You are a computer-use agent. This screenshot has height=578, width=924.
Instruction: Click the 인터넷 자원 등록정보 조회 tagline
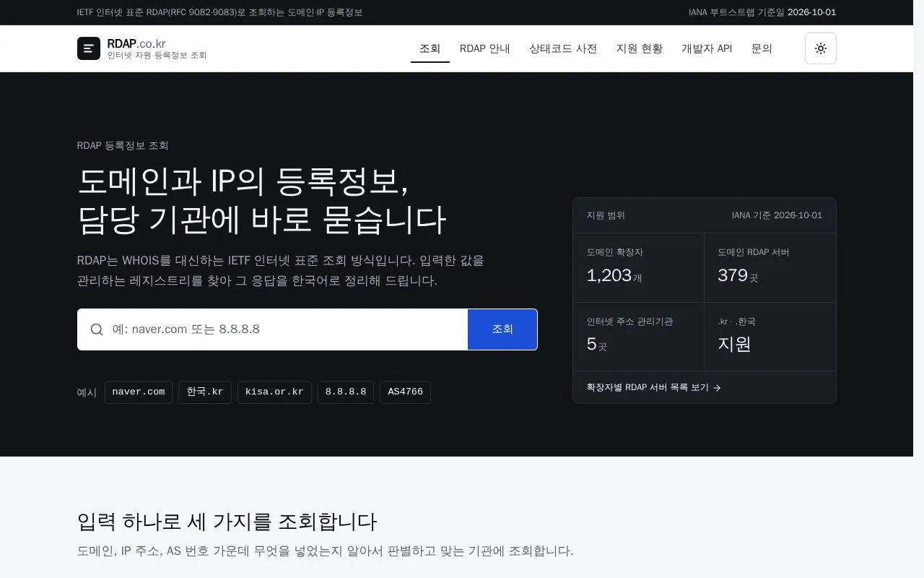157,56
